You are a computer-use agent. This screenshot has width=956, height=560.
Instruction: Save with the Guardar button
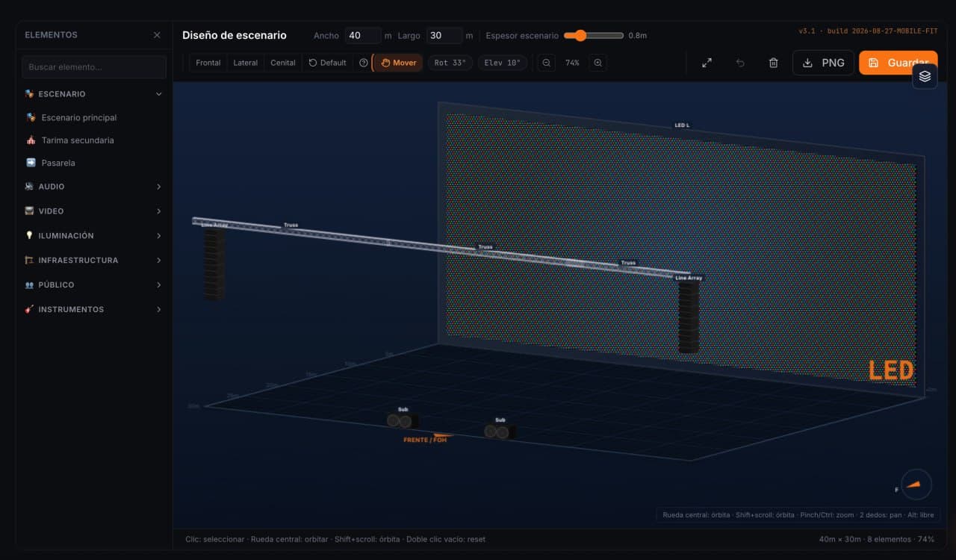tap(898, 63)
